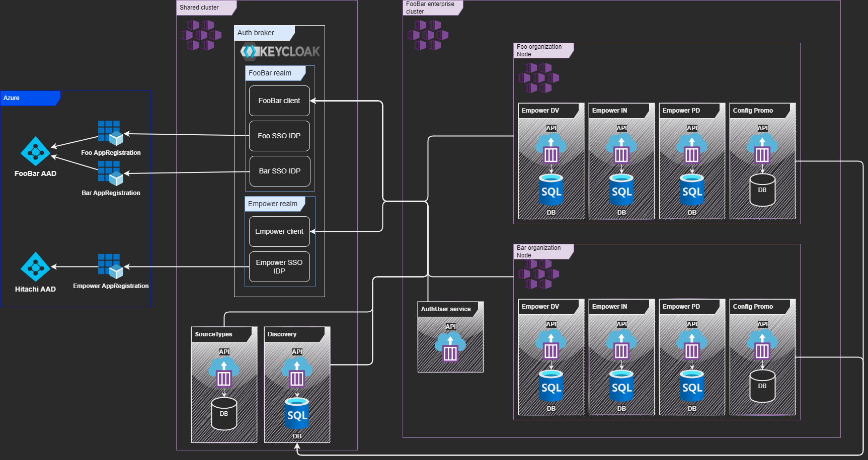
Task: Click the Empower SSO IDP box
Action: pos(279,266)
